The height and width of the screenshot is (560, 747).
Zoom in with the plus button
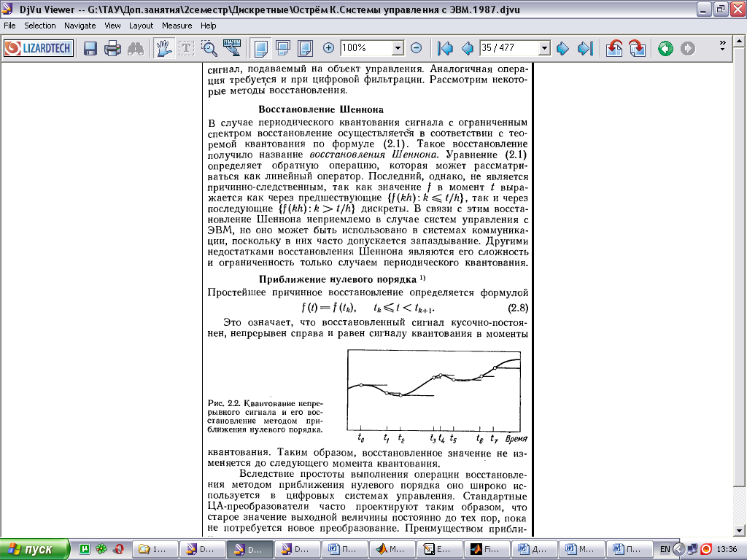click(328, 48)
